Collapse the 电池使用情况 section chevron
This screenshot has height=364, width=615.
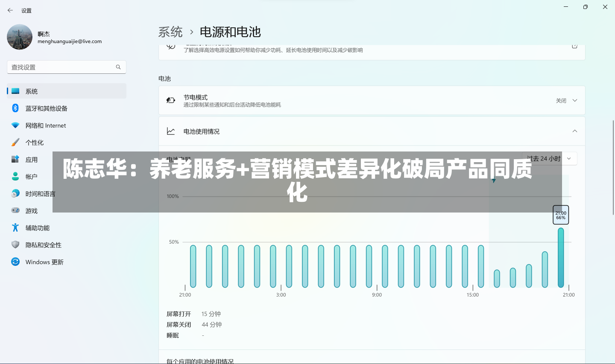coord(575,131)
